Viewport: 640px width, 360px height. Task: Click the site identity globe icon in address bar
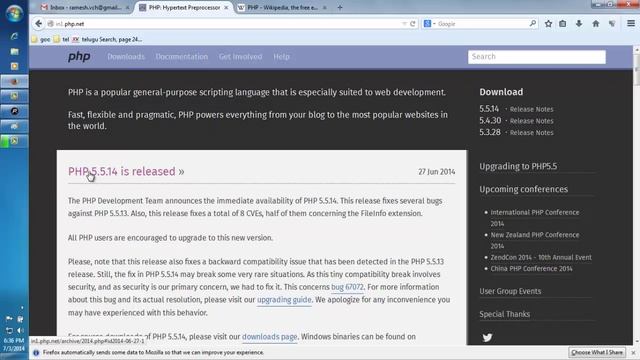(x=51, y=24)
